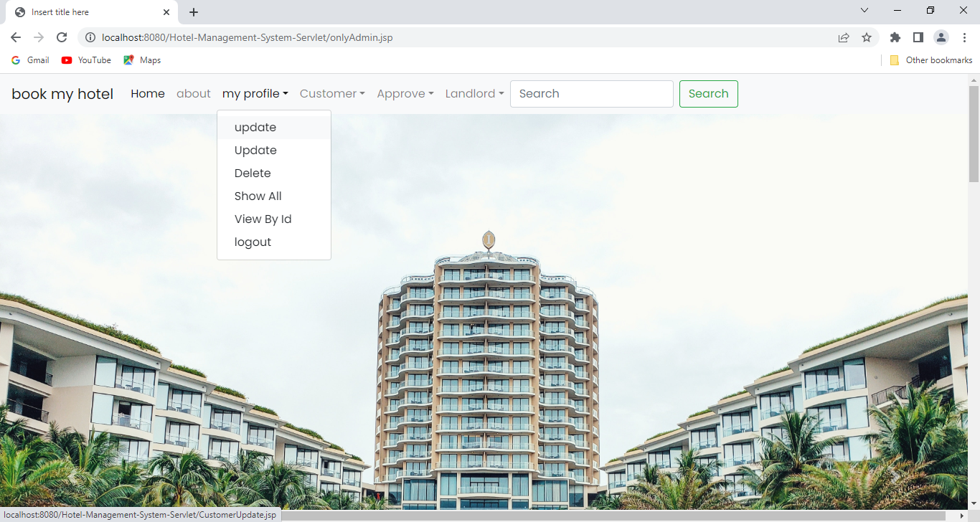The width and height of the screenshot is (980, 522).
Task: Expand the Customer dropdown
Action: 332,94
